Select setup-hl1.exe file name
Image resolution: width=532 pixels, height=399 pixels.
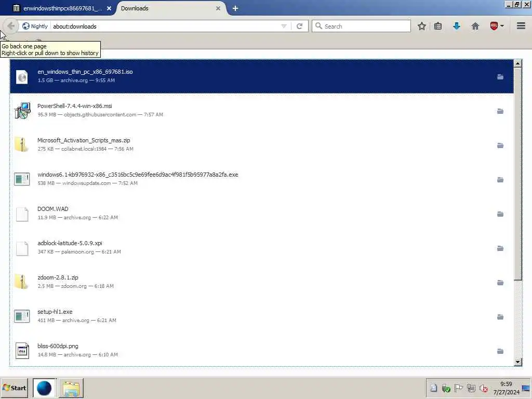coord(55,312)
